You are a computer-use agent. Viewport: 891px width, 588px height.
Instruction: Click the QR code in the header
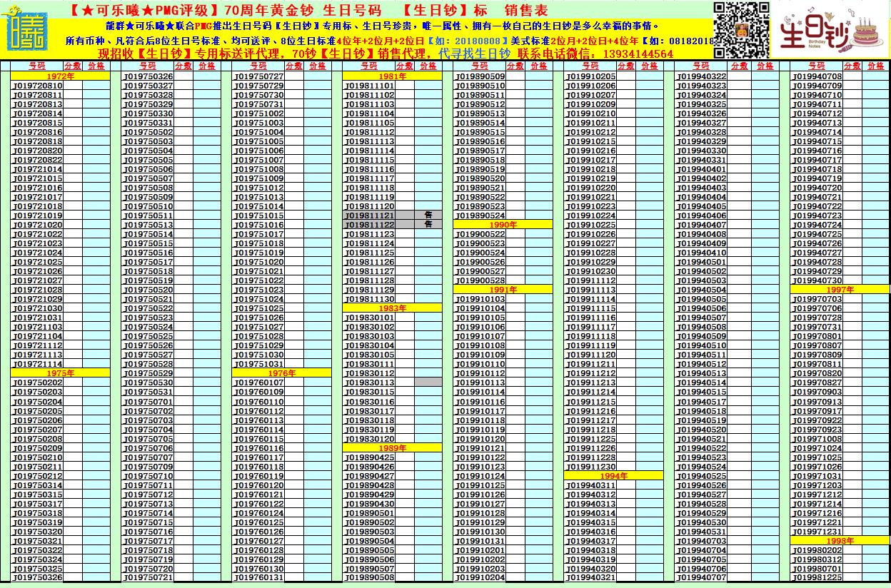[741, 30]
